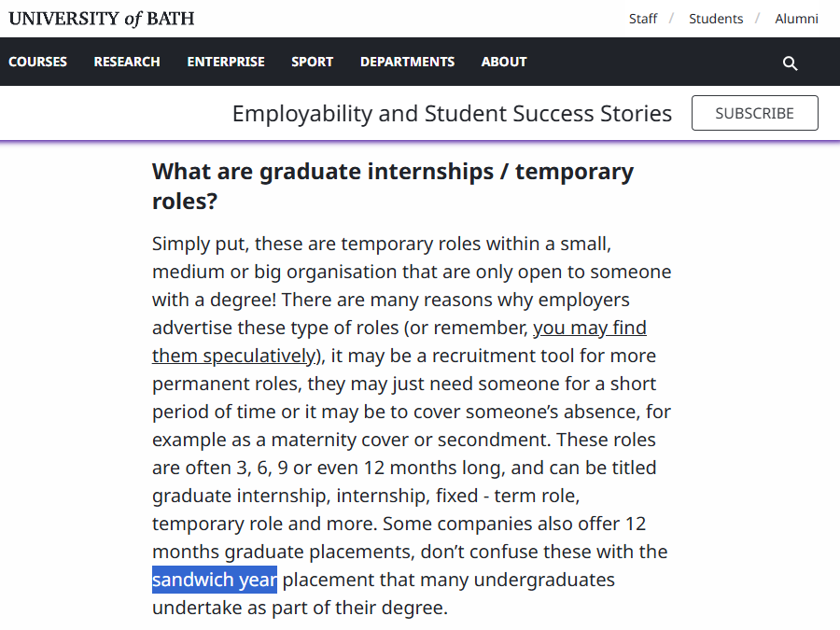The image size is (840, 630).
Task: Click the Staff link at top
Action: pos(643,19)
